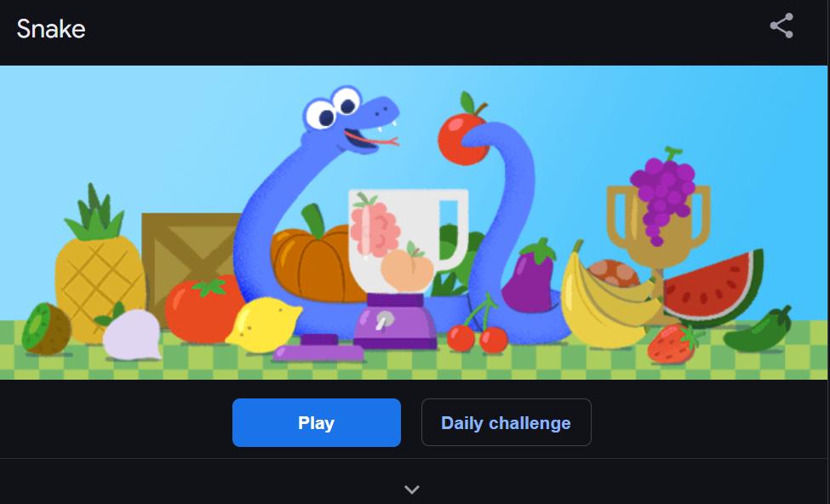Viewport: 830px width, 504px height.
Task: Click the kiwi half
Action: [x=47, y=329]
